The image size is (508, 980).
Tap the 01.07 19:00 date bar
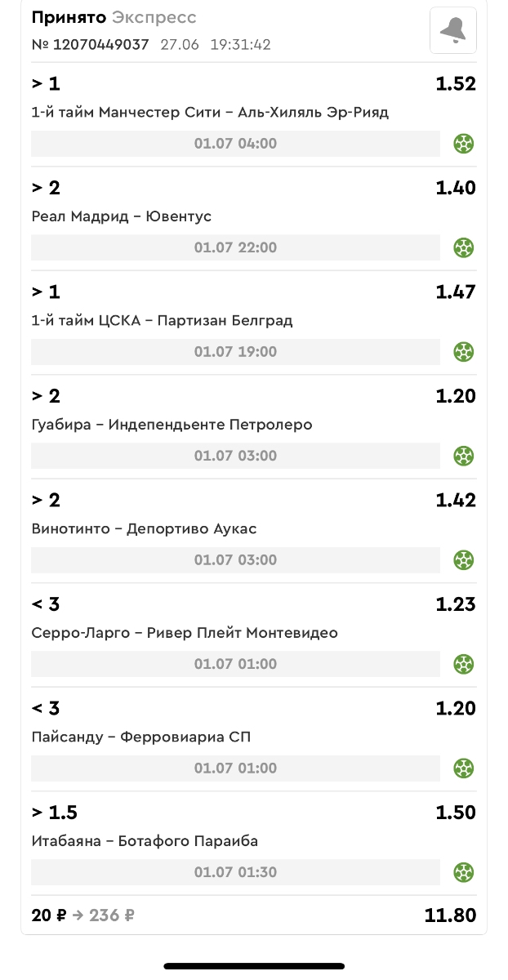pyautogui.click(x=235, y=352)
